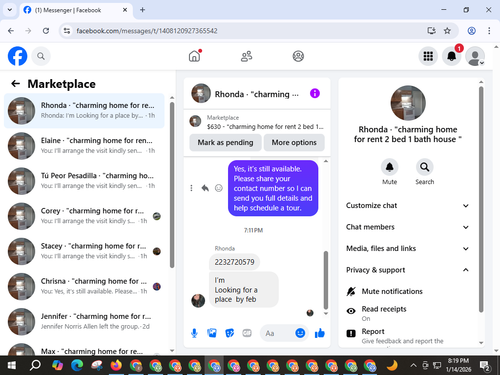500x375 pixels.
Task: Open the Chrisna conversation
Action: pyautogui.click(x=84, y=286)
